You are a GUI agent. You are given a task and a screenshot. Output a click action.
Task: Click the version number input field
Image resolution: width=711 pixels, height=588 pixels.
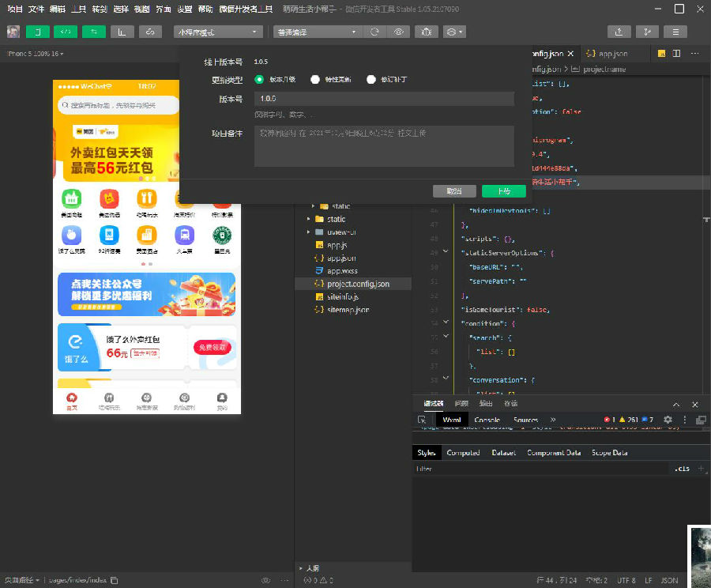[x=384, y=99]
